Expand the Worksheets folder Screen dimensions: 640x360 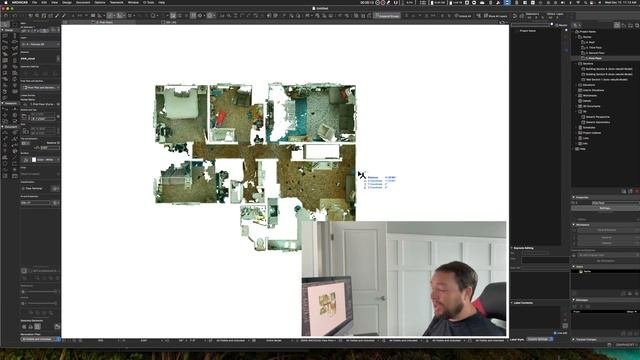coord(576,96)
